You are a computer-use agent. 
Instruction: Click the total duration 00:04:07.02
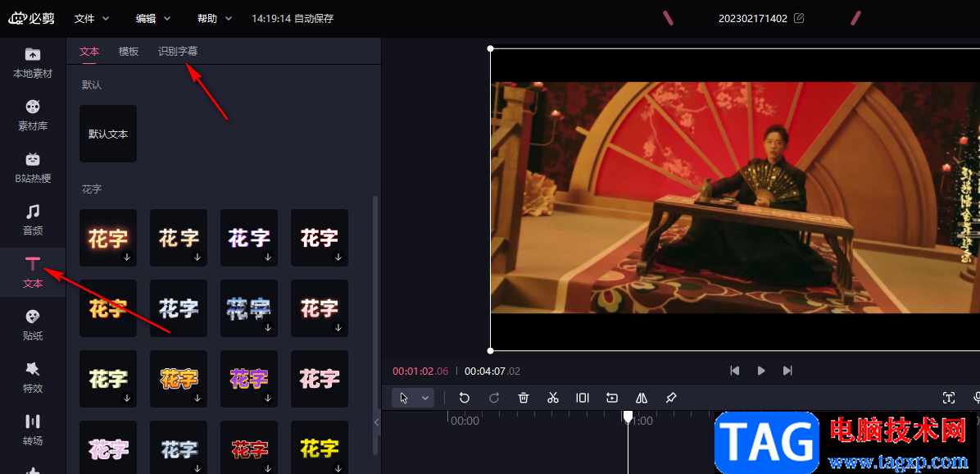click(492, 371)
